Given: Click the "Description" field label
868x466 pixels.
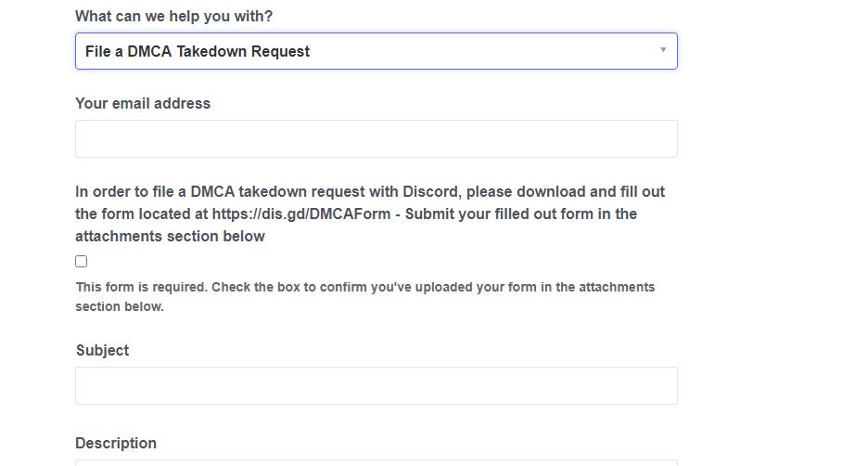Looking at the screenshot, I should pyautogui.click(x=116, y=444).
